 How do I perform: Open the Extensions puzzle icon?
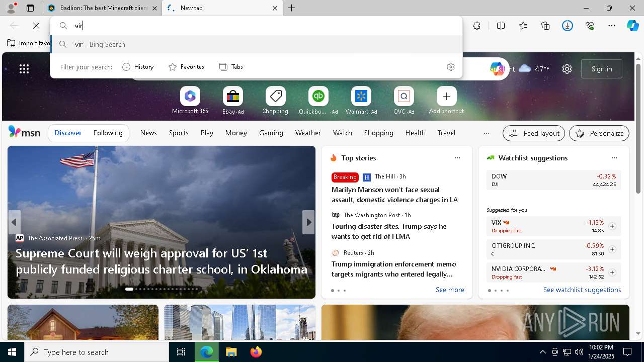tap(477, 26)
